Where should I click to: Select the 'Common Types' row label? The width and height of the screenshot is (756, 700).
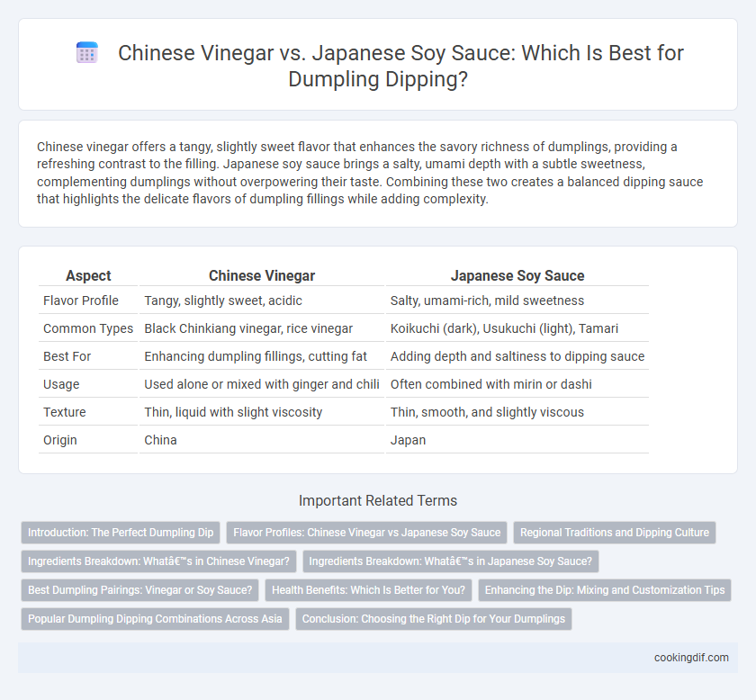pos(88,328)
